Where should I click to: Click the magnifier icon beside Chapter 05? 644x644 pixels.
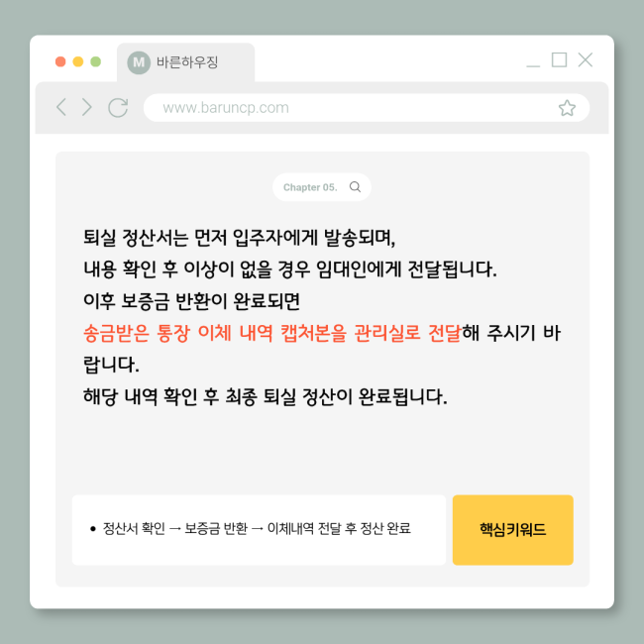[355, 187]
